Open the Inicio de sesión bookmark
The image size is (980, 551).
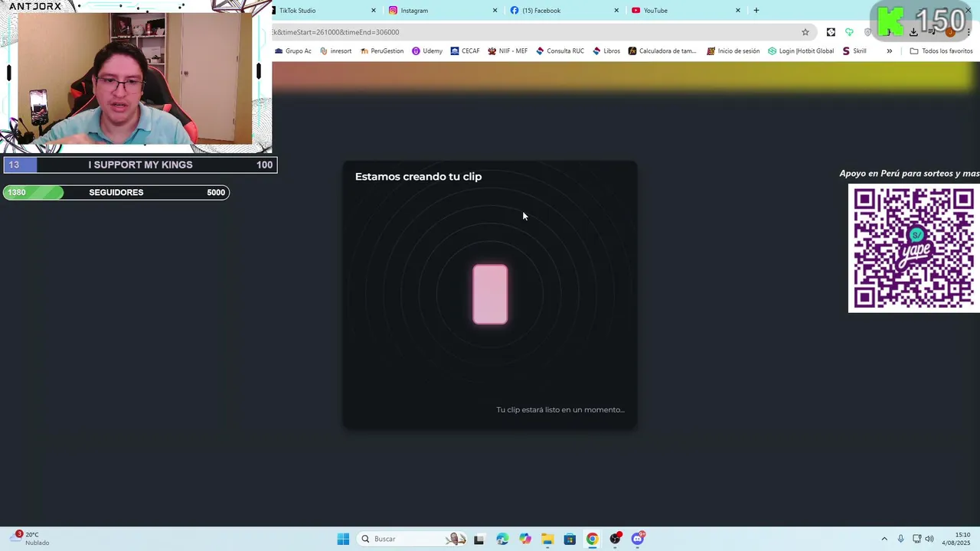(x=733, y=51)
